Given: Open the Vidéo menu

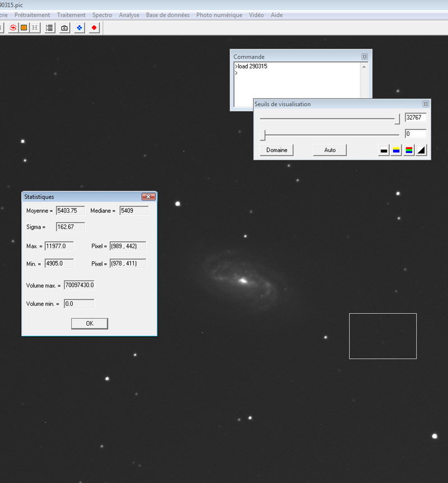Looking at the screenshot, I should (x=256, y=15).
